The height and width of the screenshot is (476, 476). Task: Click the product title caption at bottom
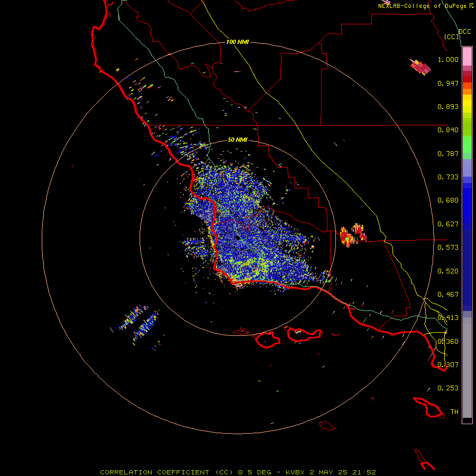(x=237, y=472)
